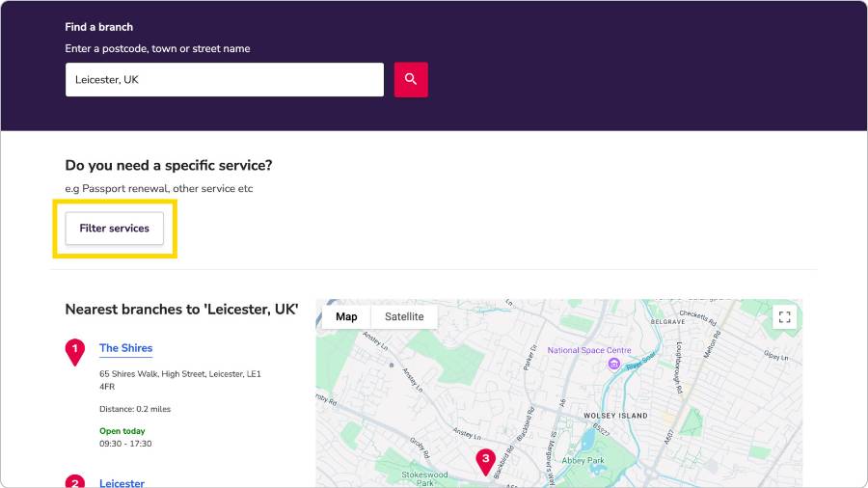
Task: Open the Filter services options
Action: 115,229
